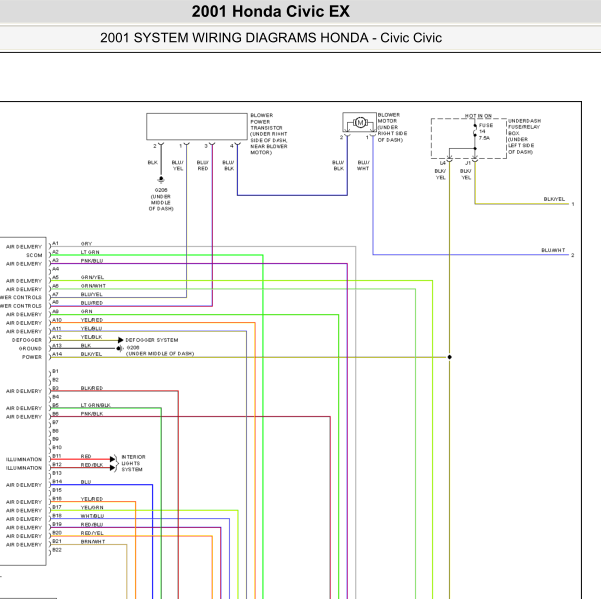
Task: Click the 'PNK/BLK' wire label at B6
Action: coord(92,414)
